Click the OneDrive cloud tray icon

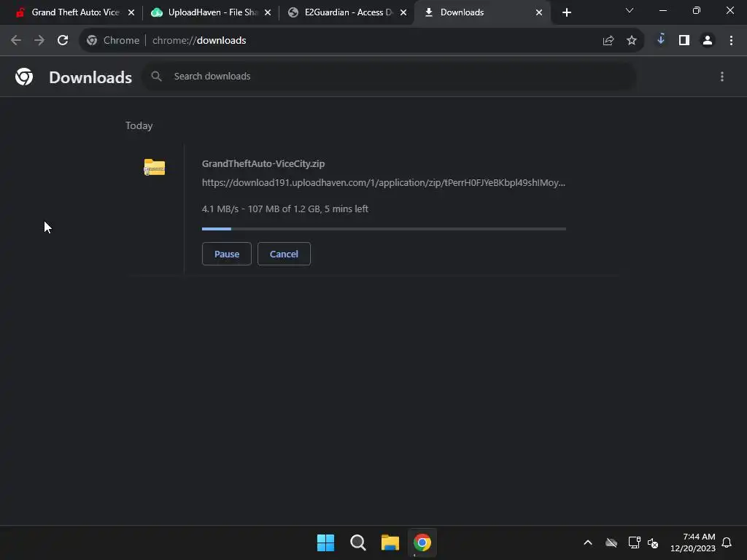click(x=611, y=542)
